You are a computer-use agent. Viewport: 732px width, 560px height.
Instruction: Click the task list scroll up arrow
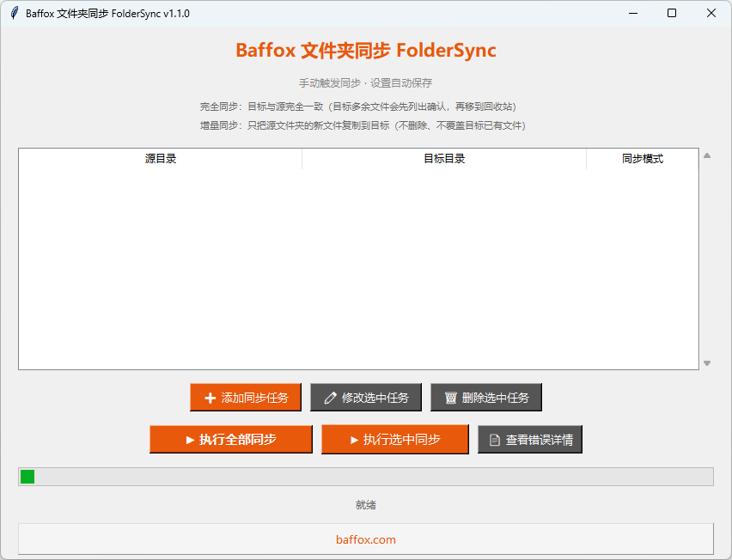click(x=707, y=155)
